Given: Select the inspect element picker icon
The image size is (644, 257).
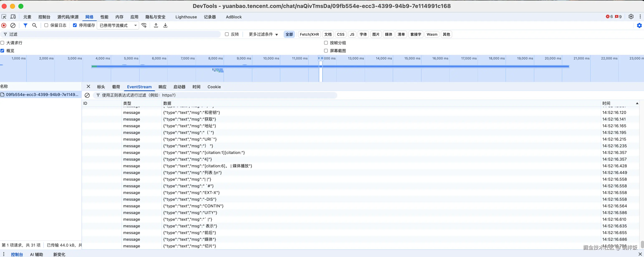Looking at the screenshot, I should tap(4, 17).
